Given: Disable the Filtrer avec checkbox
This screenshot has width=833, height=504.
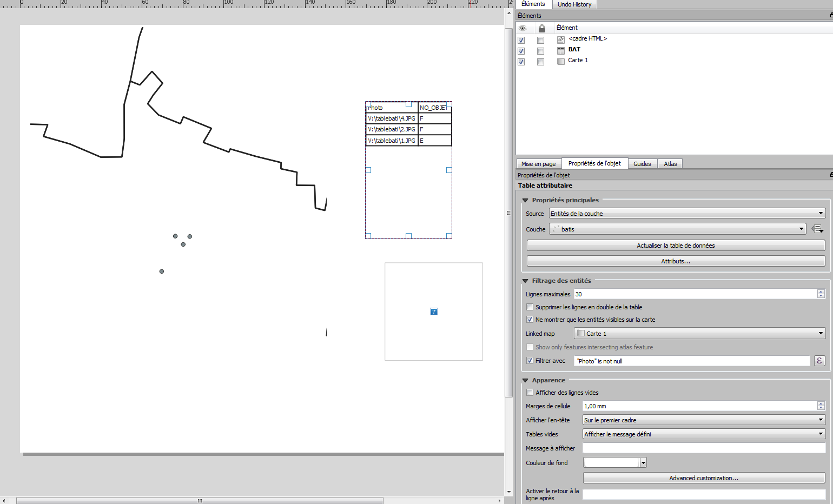Looking at the screenshot, I should pos(530,361).
